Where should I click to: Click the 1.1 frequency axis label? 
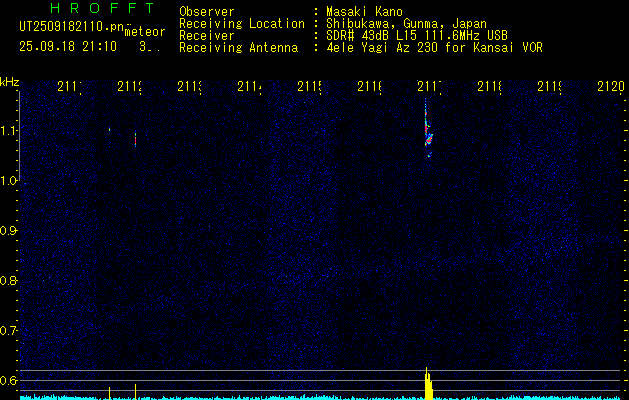[9, 130]
